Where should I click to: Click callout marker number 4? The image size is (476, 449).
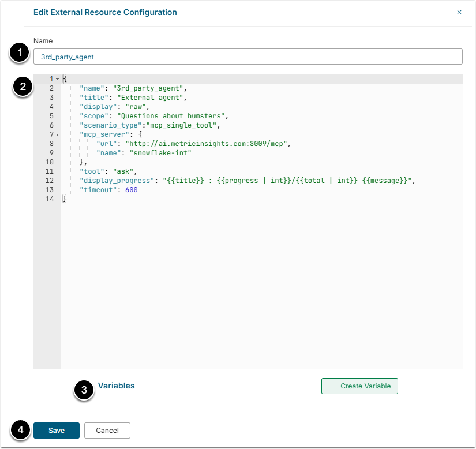tap(20, 431)
